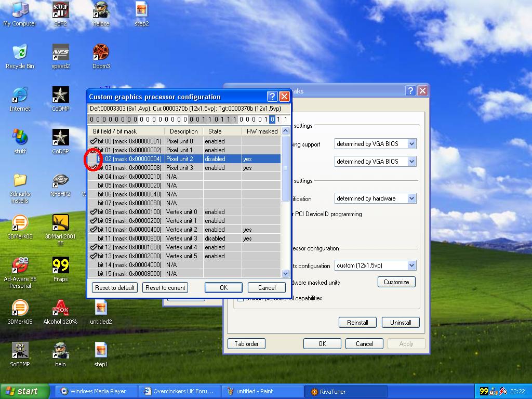Image resolution: width=532 pixels, height=399 pixels.
Task: Click the Customize button
Action: coord(396,282)
